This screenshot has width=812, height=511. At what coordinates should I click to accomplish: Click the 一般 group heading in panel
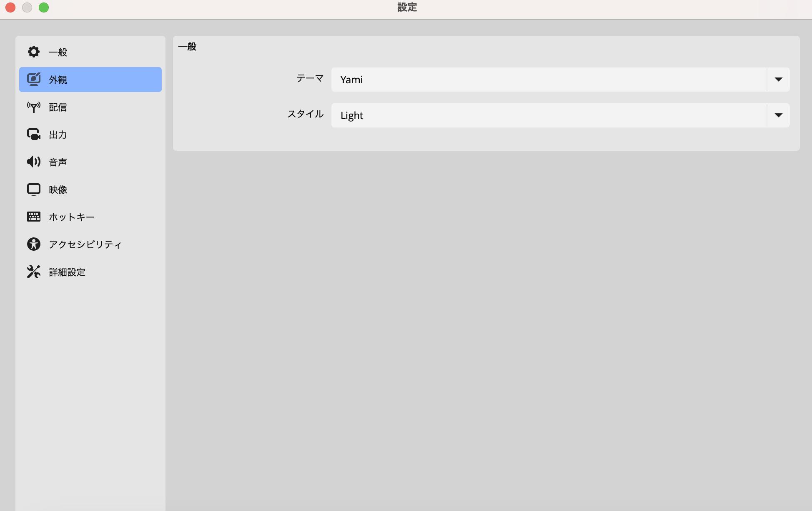click(x=187, y=47)
